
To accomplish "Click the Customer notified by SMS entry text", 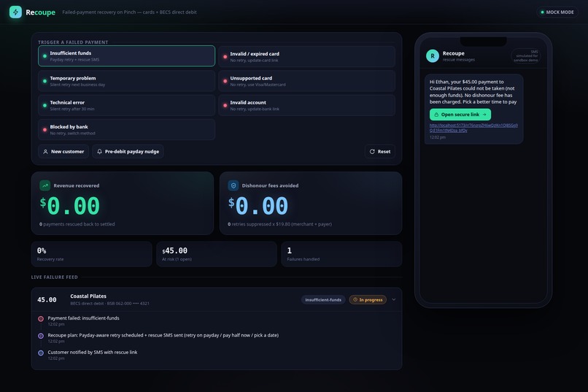I will pyautogui.click(x=92, y=353).
